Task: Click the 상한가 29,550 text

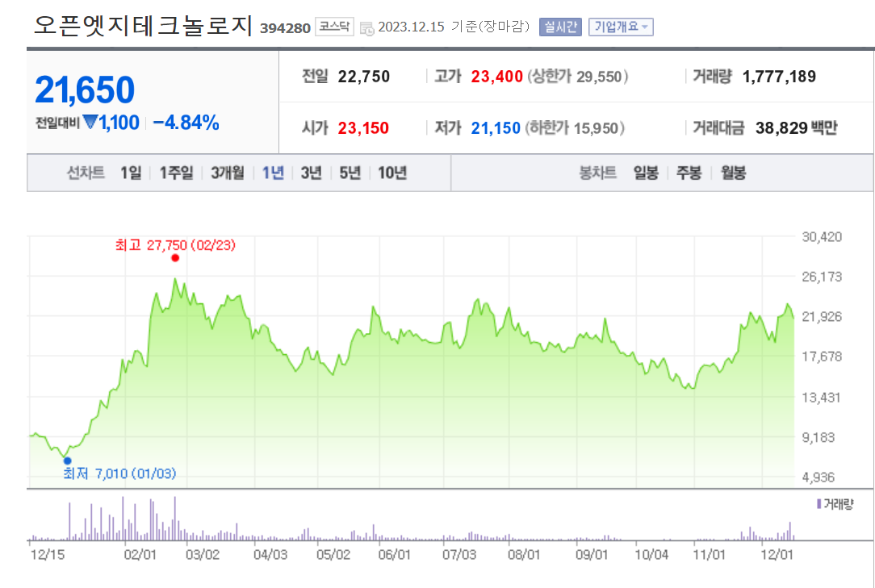Action: click(x=578, y=77)
